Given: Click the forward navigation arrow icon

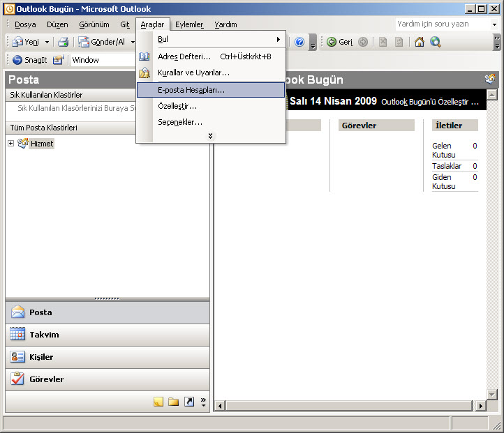Looking at the screenshot, I should 363,42.
